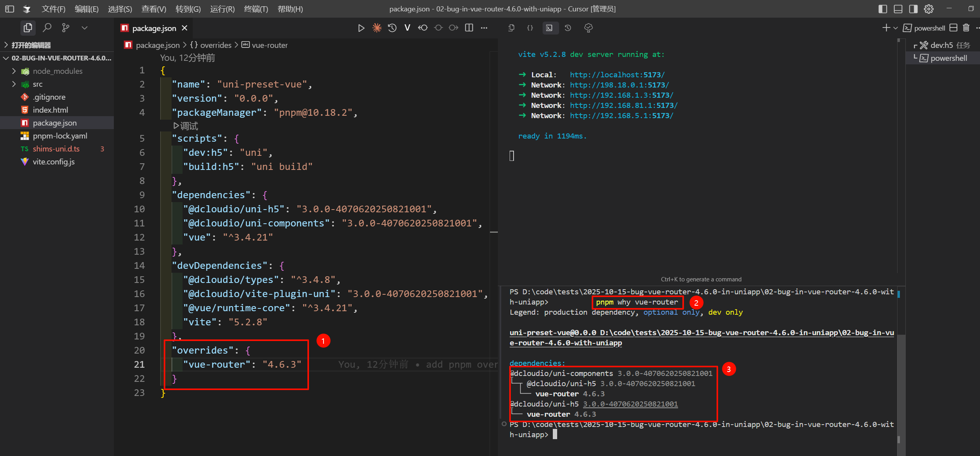Screen dimensions: 980x456
Task: Open pnpm-lock.yaml in the explorer
Action: (x=60, y=136)
